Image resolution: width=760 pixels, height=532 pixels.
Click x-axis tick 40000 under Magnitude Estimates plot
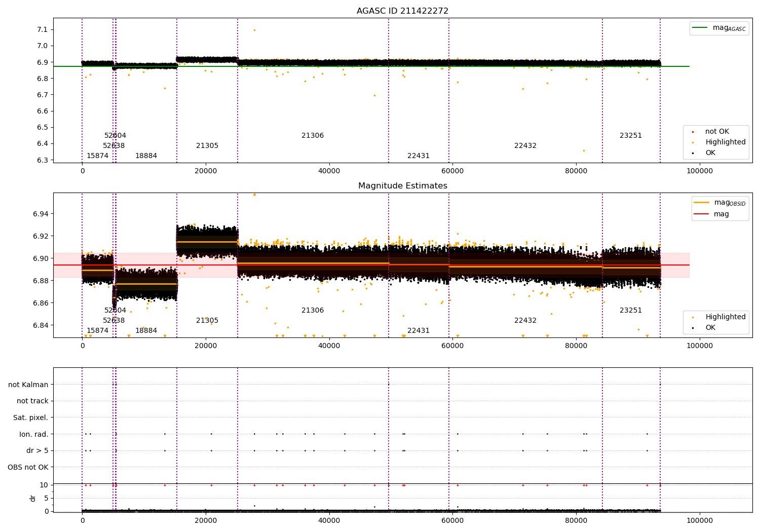(329, 346)
